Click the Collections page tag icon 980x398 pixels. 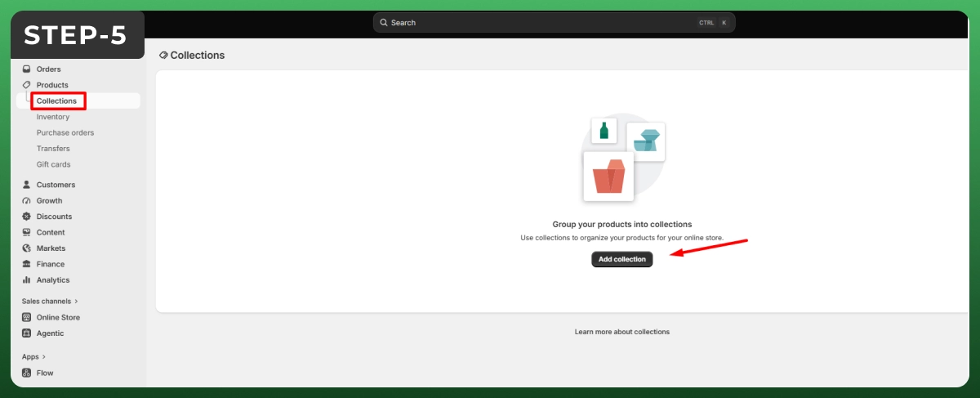pos(163,56)
